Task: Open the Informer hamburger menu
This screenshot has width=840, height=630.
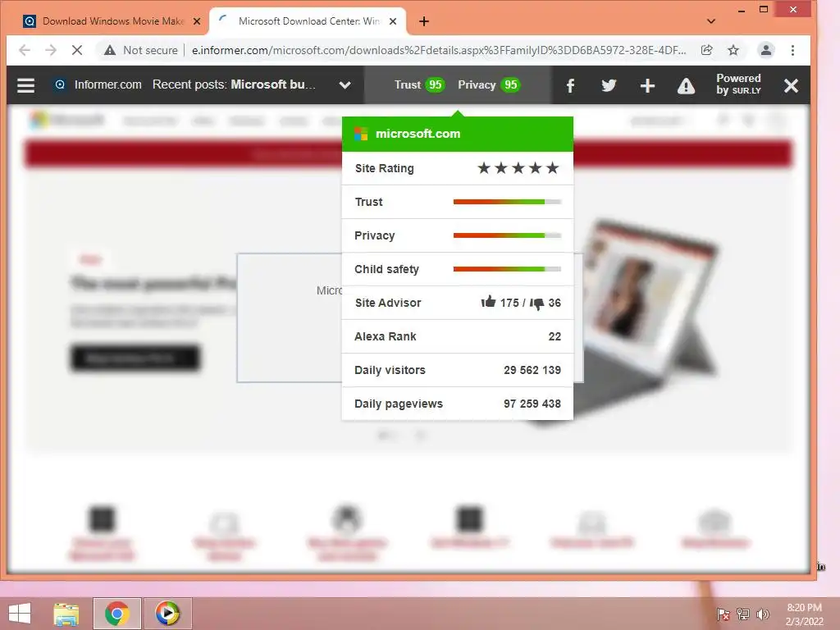Action: (x=25, y=85)
